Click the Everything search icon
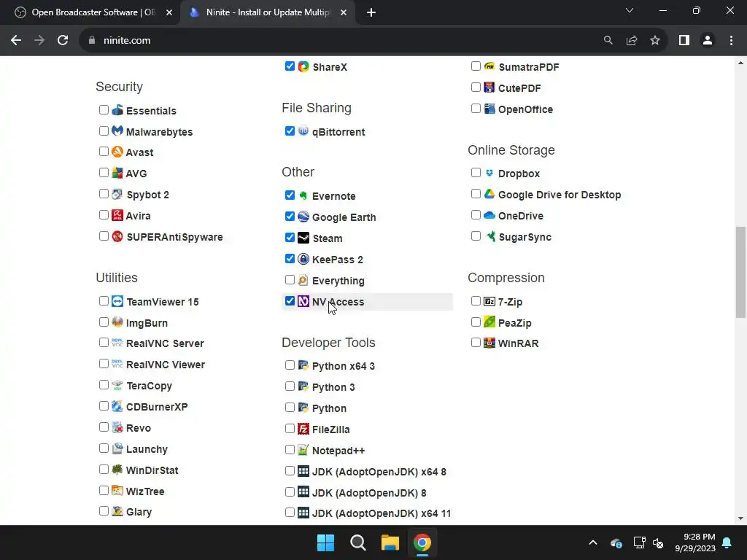This screenshot has height=560, width=747. point(303,280)
